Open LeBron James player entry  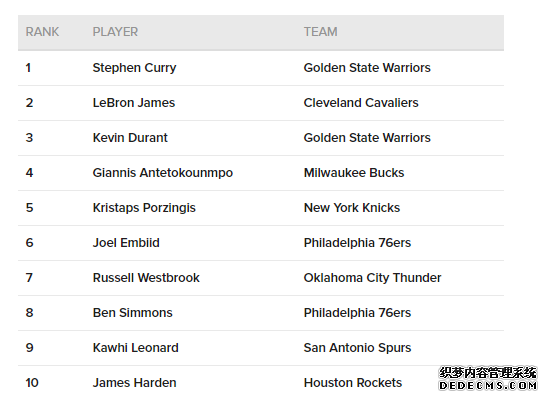pyautogui.click(x=134, y=103)
